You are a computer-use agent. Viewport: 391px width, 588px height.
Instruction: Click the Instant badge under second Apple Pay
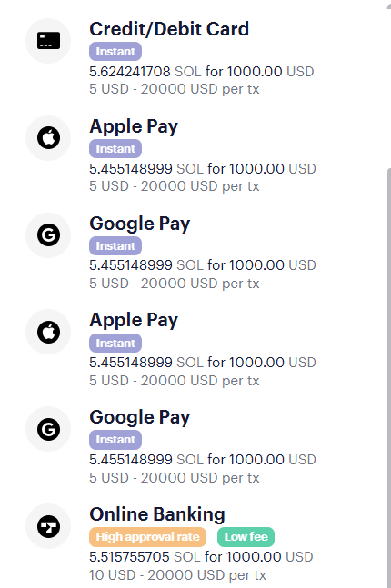tap(115, 344)
